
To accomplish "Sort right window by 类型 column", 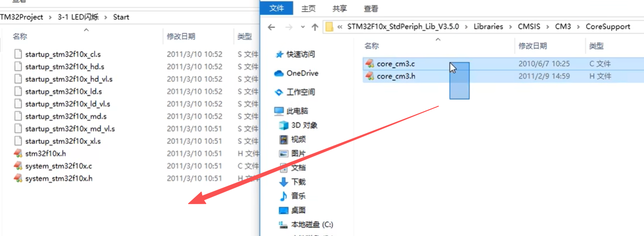I will (x=596, y=46).
